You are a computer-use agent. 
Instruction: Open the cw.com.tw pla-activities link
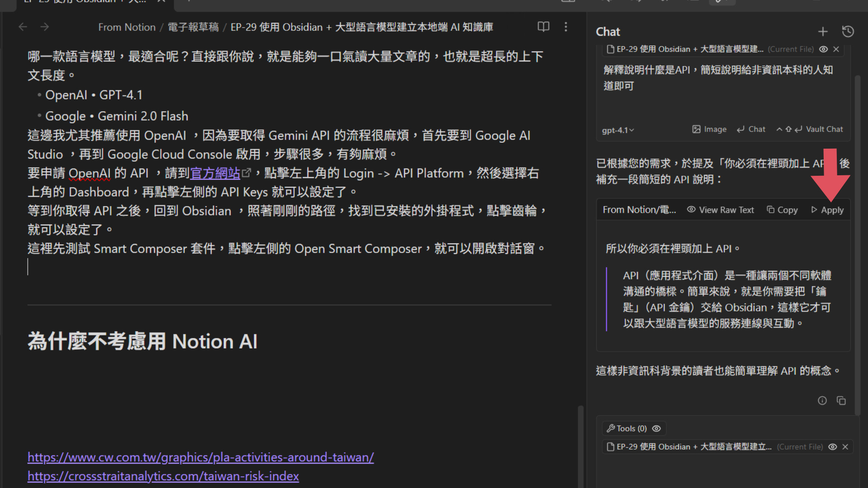click(x=201, y=457)
